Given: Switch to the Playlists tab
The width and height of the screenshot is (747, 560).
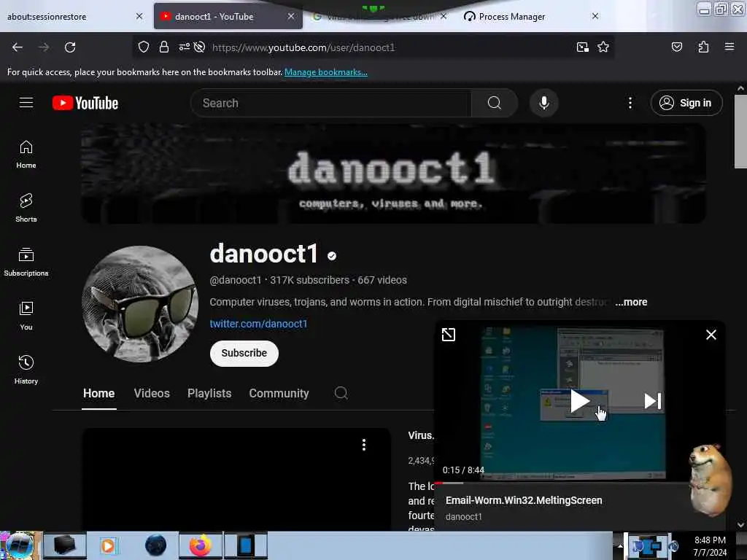Looking at the screenshot, I should tap(209, 393).
